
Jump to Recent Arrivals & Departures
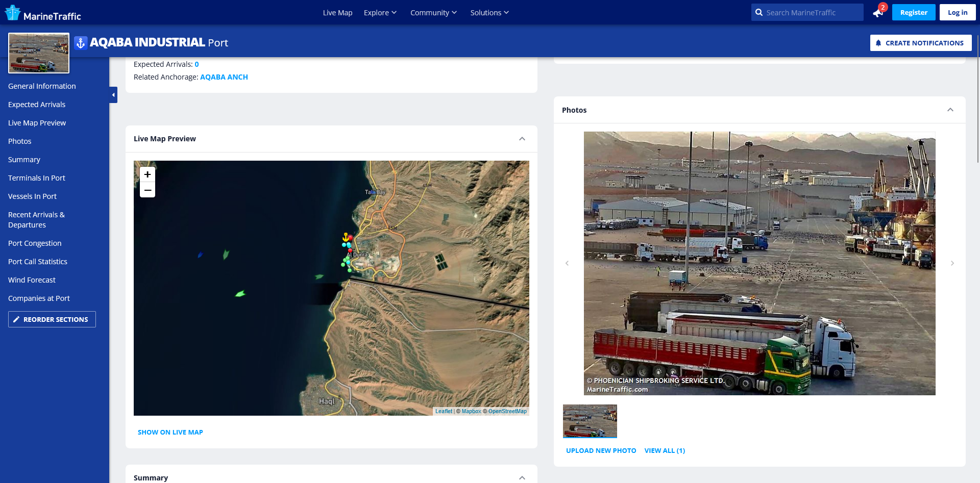click(x=36, y=220)
